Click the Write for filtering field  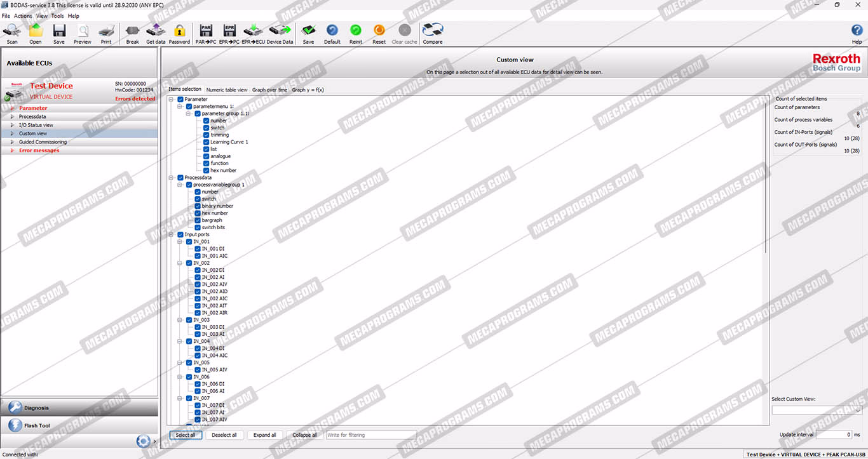tap(371, 435)
